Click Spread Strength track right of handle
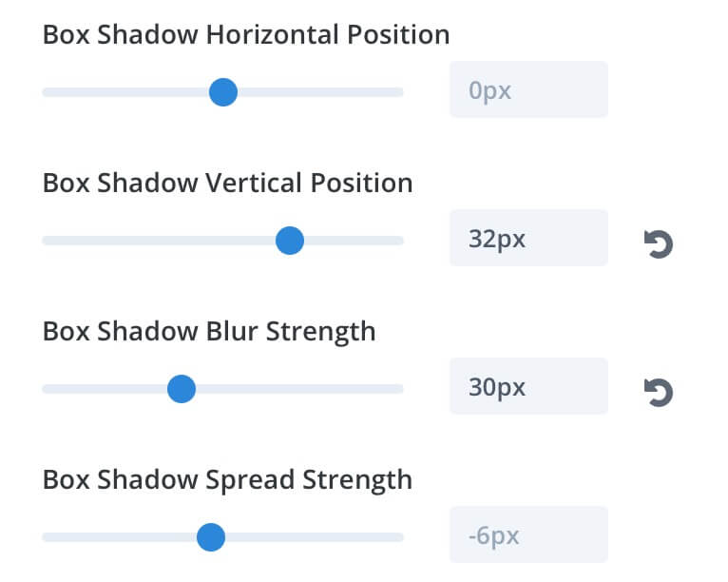728x582 pixels. pos(315,537)
